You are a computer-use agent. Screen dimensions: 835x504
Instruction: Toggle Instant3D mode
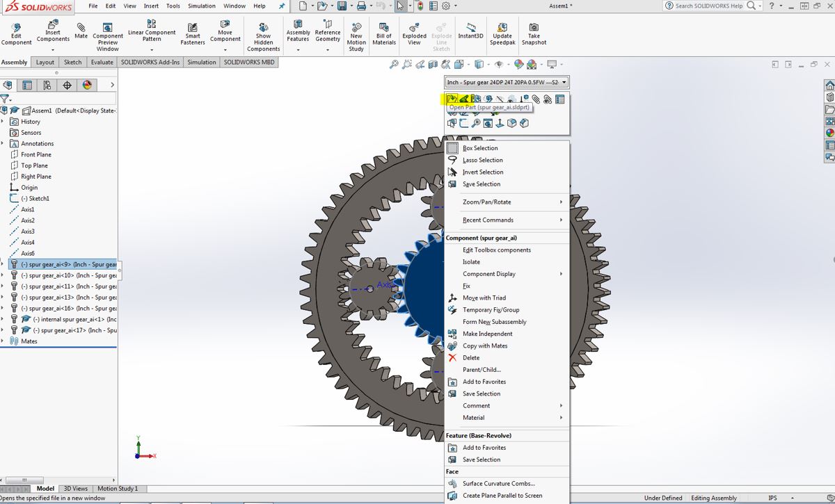(470, 31)
